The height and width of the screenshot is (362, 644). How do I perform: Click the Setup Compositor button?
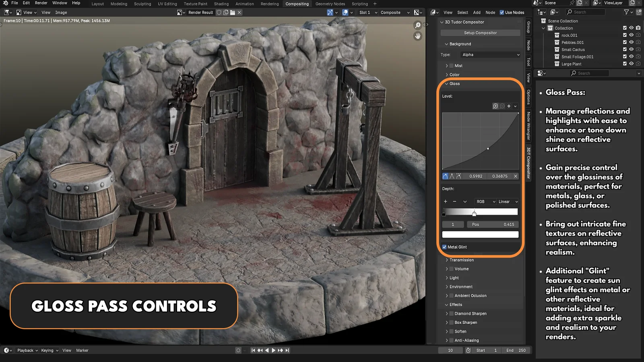click(480, 33)
